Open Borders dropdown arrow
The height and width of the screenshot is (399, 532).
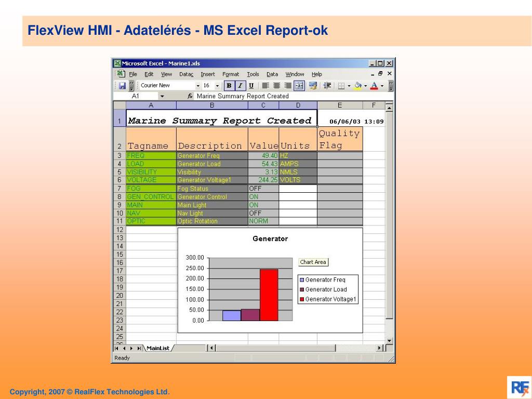tap(349, 86)
